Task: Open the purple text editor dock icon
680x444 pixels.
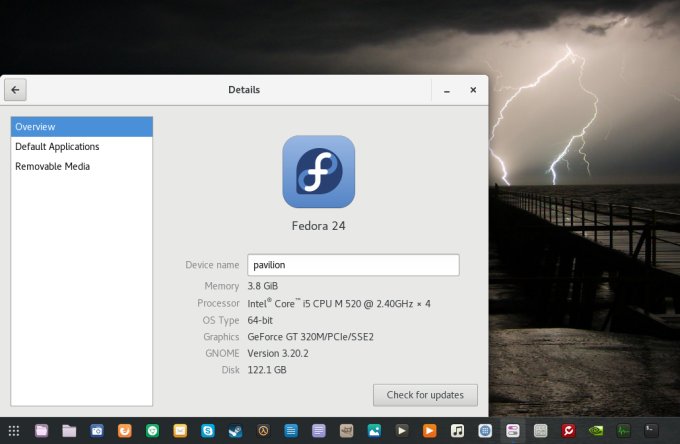Action: [x=319, y=431]
